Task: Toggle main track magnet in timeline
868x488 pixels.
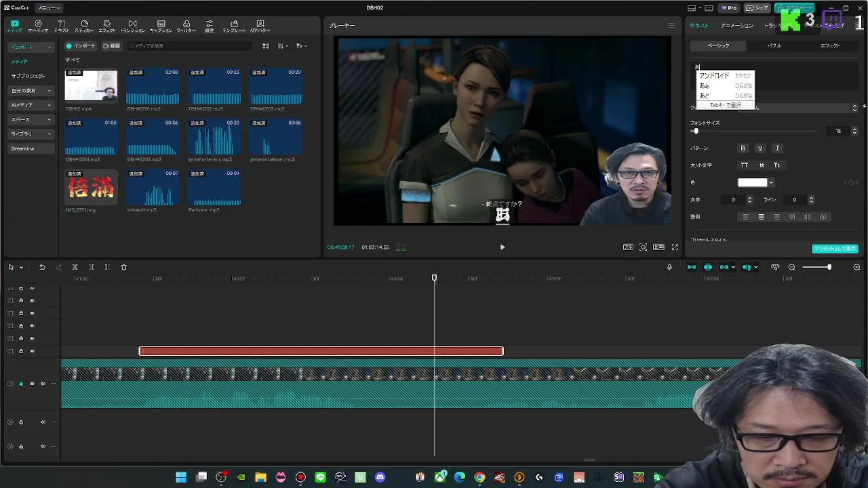Action: (x=692, y=267)
